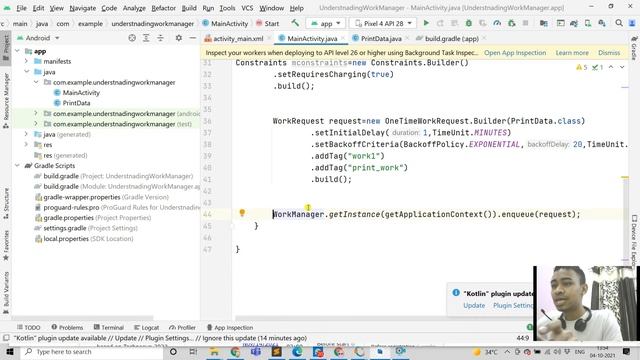Click the taskbar search box
640x360 pixels.
pos(91,351)
